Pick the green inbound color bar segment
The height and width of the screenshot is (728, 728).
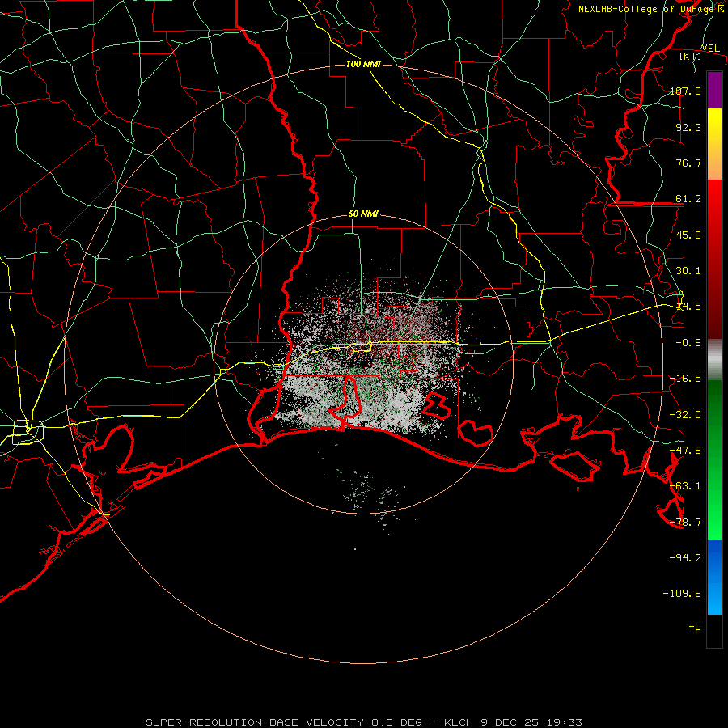pyautogui.click(x=714, y=459)
